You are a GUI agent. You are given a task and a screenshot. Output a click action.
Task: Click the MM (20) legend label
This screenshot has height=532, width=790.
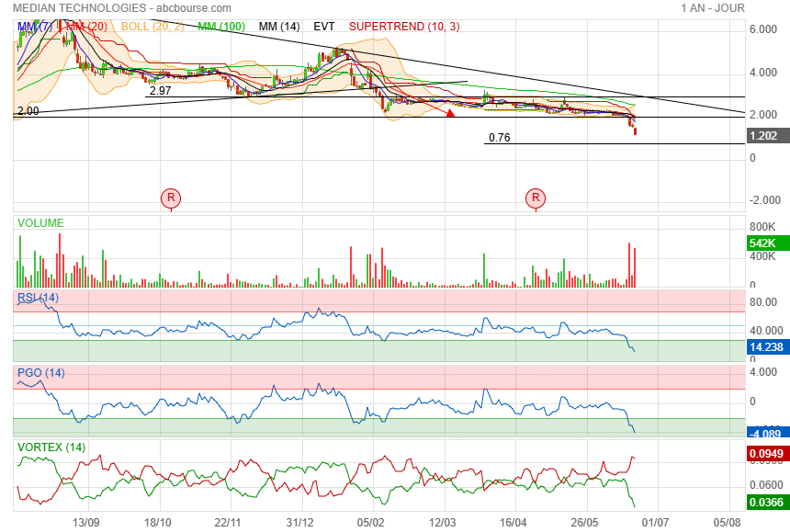click(x=86, y=27)
